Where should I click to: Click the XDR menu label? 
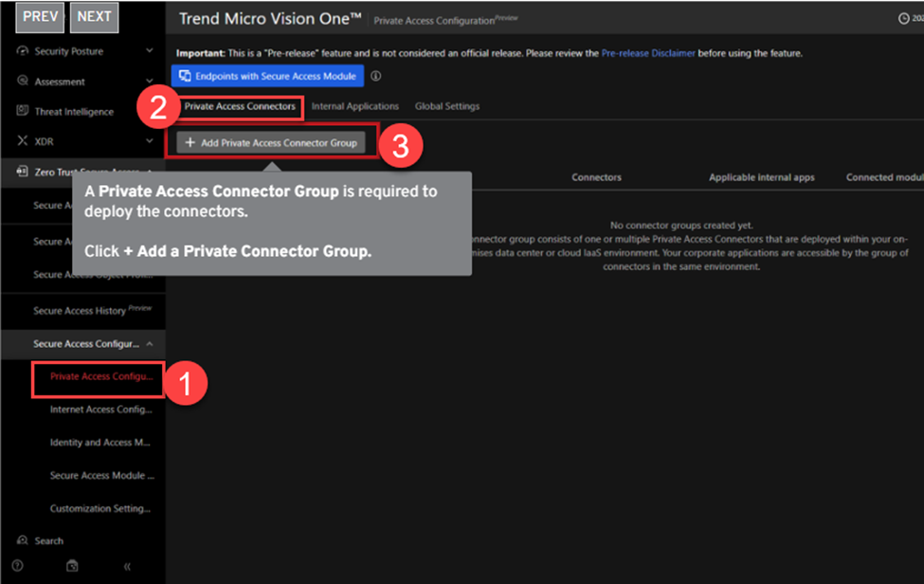click(45, 141)
